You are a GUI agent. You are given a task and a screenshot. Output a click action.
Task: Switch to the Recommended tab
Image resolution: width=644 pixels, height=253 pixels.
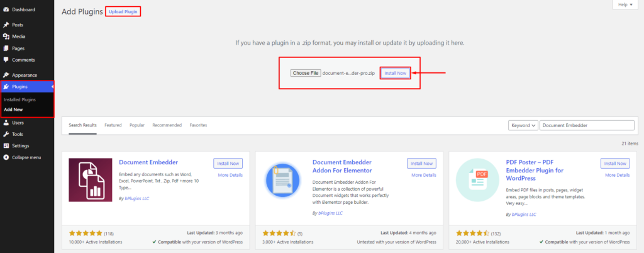(167, 125)
